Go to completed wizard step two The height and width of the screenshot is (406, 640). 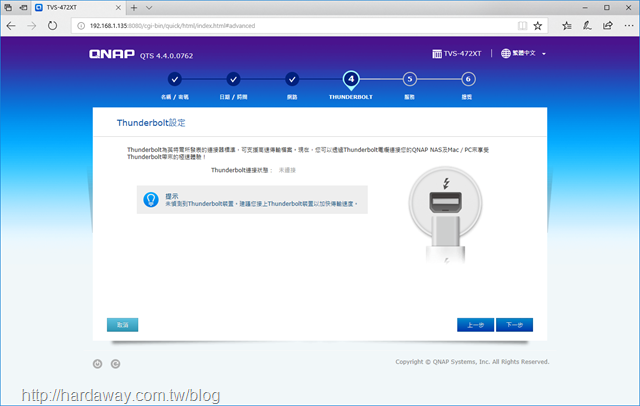[233, 79]
